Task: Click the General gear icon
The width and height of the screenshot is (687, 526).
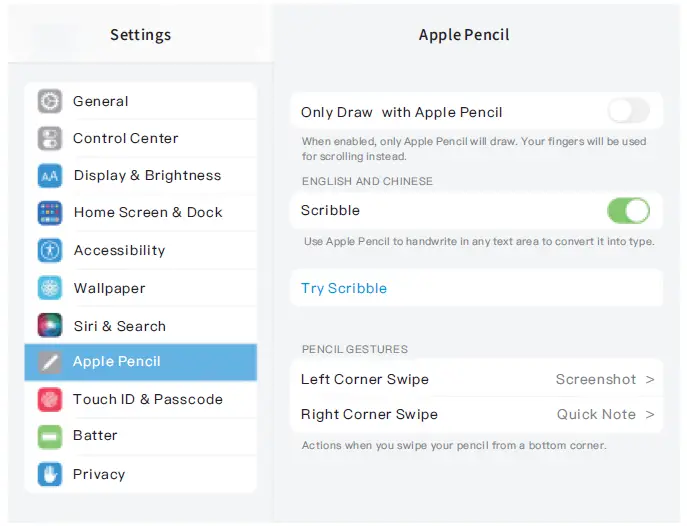Action: tap(50, 101)
